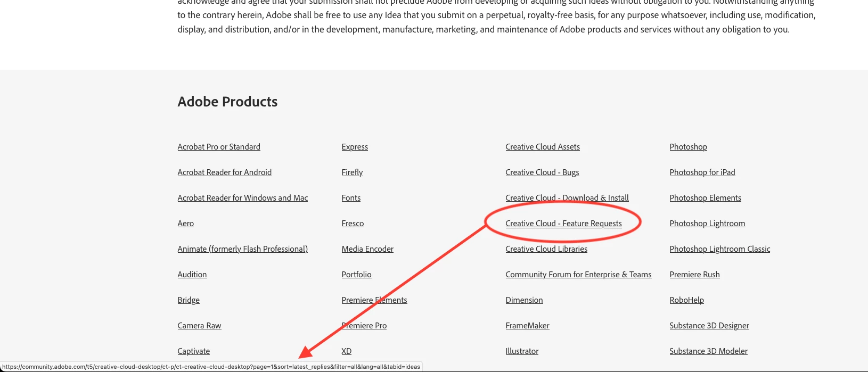Open Creative Cloud - Feature Requests link
868x372 pixels.
click(x=563, y=224)
